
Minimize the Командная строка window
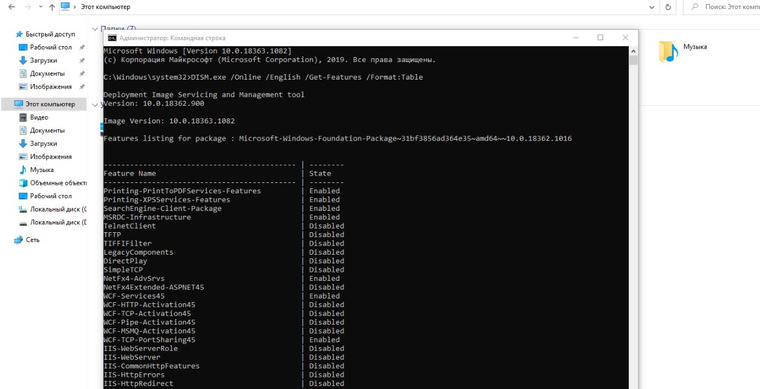point(575,37)
